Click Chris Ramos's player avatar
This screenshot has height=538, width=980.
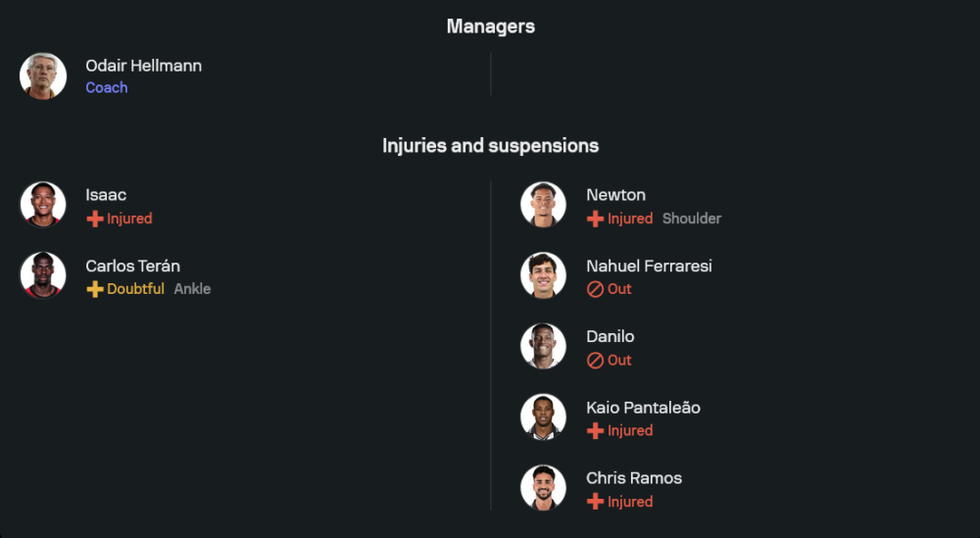[x=543, y=487]
